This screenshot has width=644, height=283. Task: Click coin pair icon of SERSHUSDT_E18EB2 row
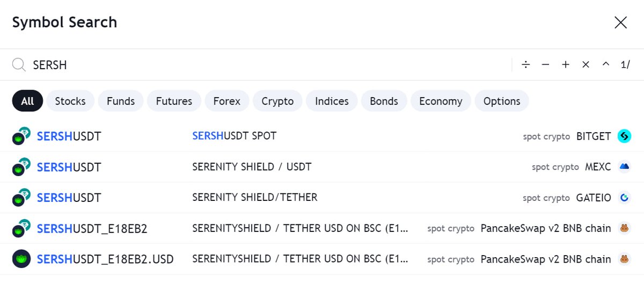[21, 228]
